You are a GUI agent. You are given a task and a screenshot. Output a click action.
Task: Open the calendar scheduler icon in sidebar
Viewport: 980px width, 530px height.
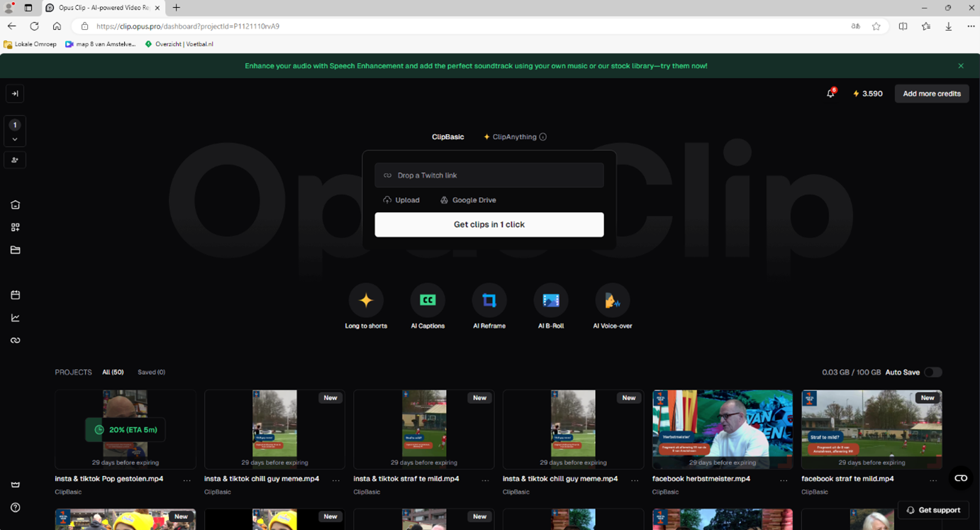tap(15, 295)
